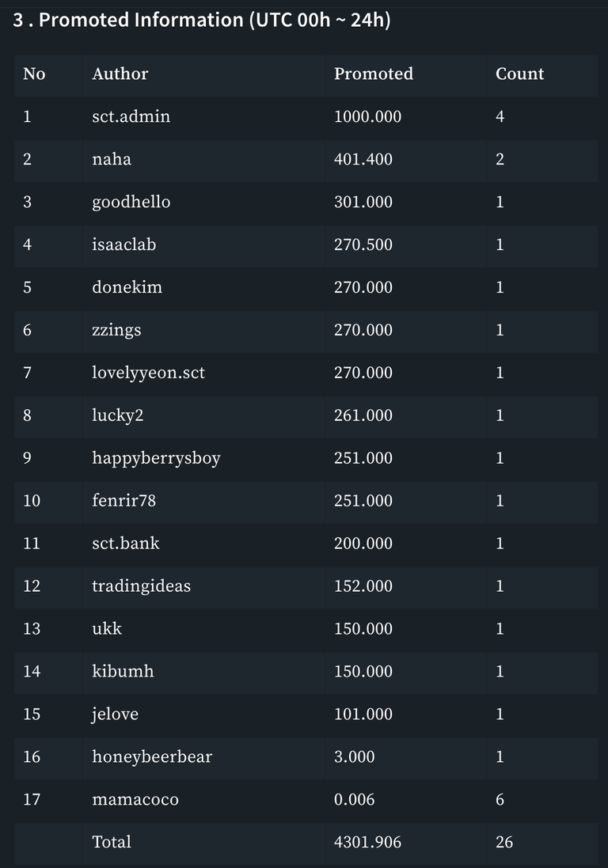Screen dimensions: 608x868
Task: Select the happyberrysboy author cell
Action: [156, 458]
